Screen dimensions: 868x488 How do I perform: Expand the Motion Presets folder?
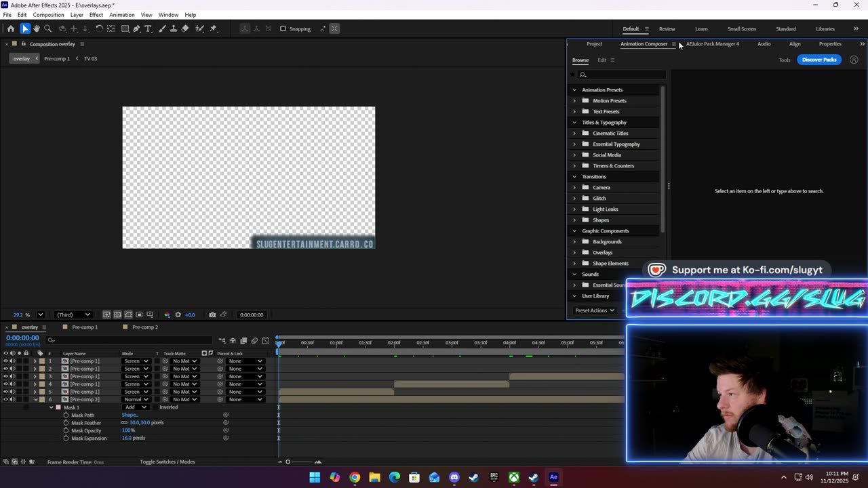click(574, 101)
